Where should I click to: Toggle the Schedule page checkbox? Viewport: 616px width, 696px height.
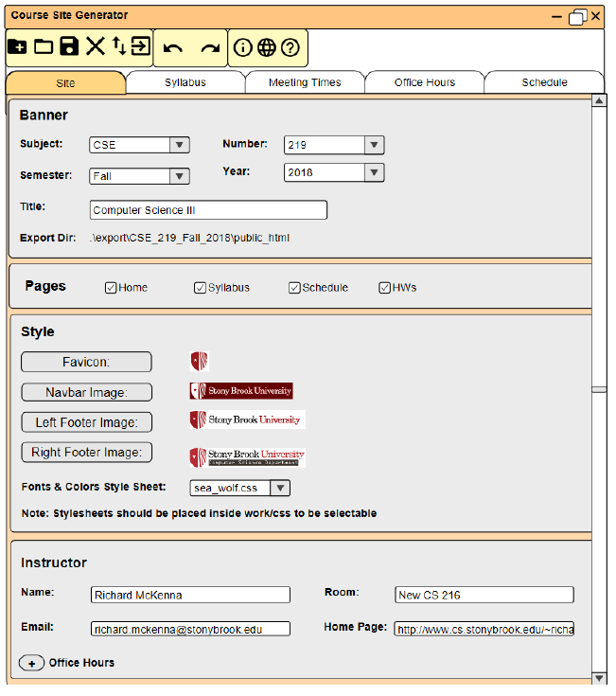(294, 288)
